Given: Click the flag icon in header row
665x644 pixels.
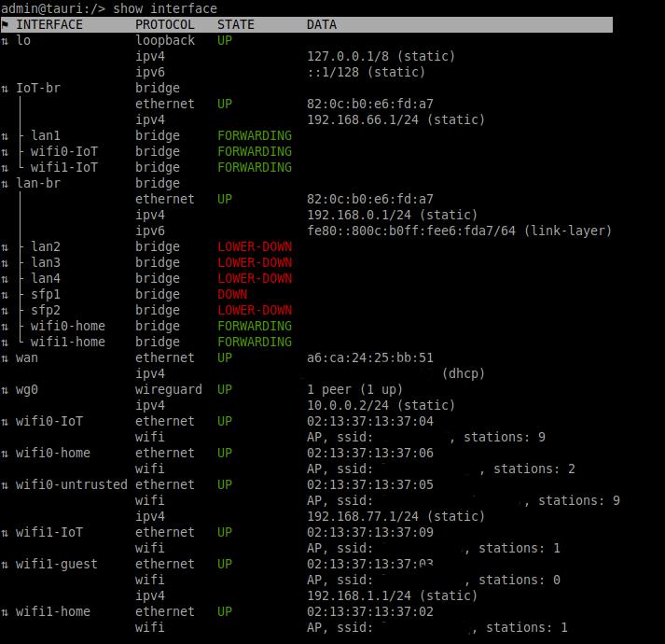Looking at the screenshot, I should [5, 24].
